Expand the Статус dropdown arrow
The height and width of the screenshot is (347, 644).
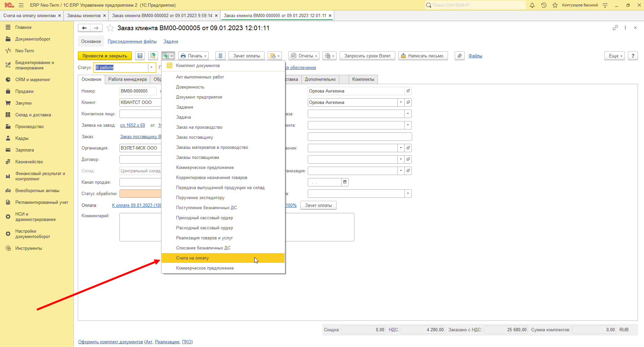click(152, 67)
